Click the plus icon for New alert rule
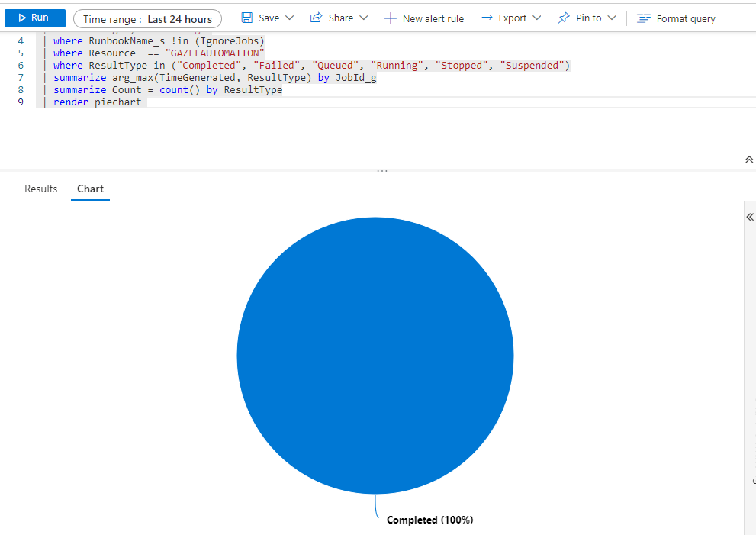 point(390,18)
